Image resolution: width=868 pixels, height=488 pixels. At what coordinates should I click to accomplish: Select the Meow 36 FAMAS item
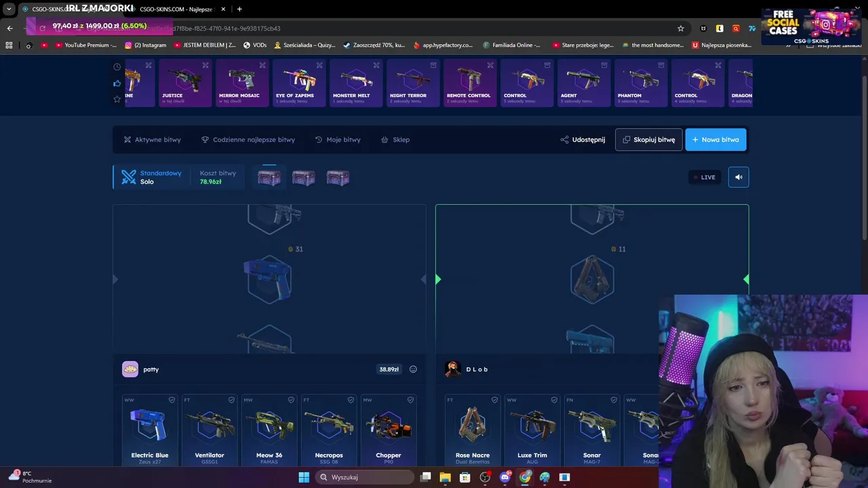pyautogui.click(x=269, y=430)
